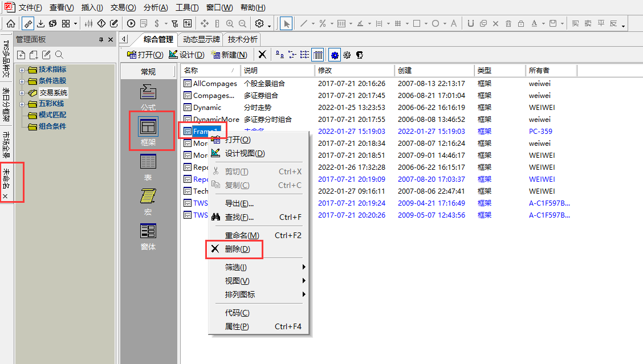Image resolution: width=643 pixels, height=364 pixels.
Task: Open the circle shape dropdown arrow
Action: [x=445, y=24]
